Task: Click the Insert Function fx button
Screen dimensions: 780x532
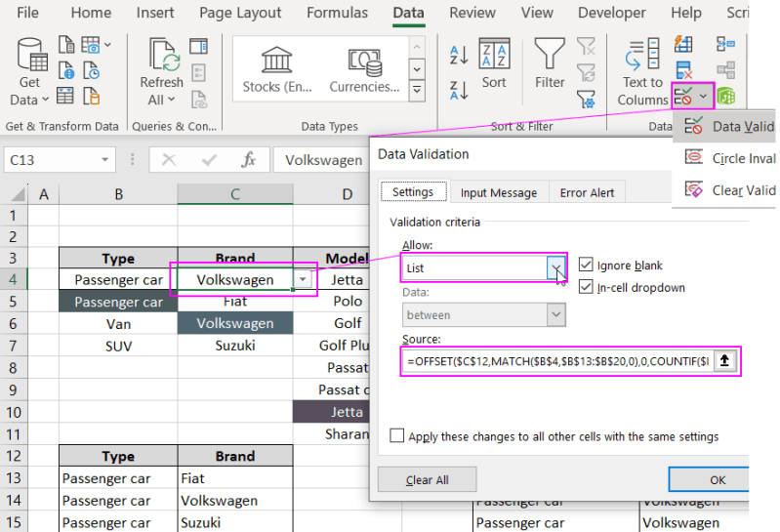Action: coord(248,160)
